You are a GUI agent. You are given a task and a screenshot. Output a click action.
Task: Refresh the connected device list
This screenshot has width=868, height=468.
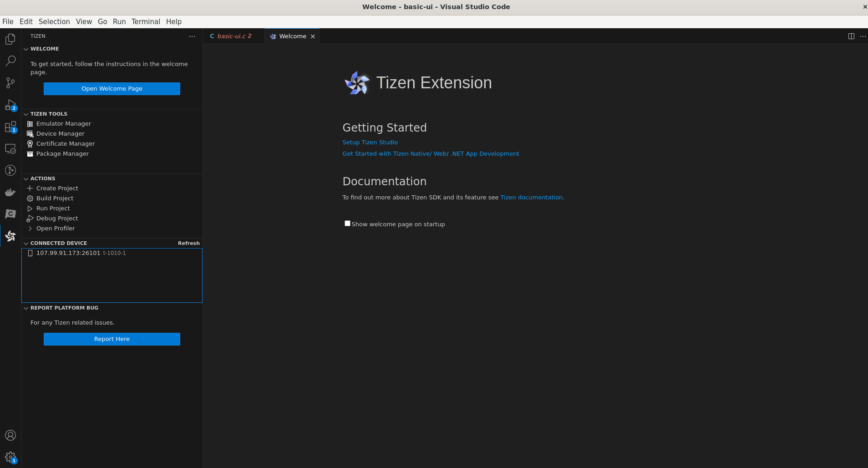click(x=188, y=243)
